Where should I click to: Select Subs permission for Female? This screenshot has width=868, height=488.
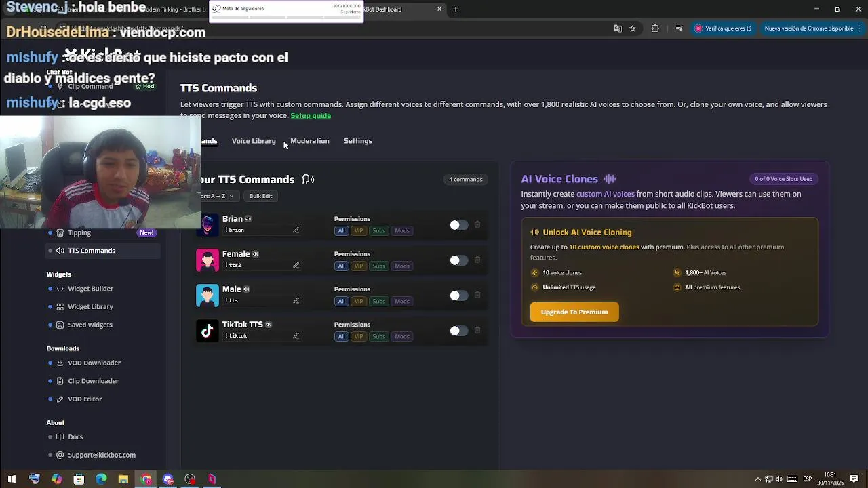[379, 266]
